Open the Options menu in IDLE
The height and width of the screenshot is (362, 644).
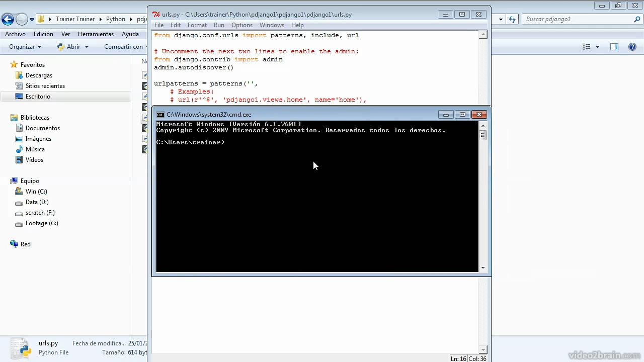click(242, 25)
